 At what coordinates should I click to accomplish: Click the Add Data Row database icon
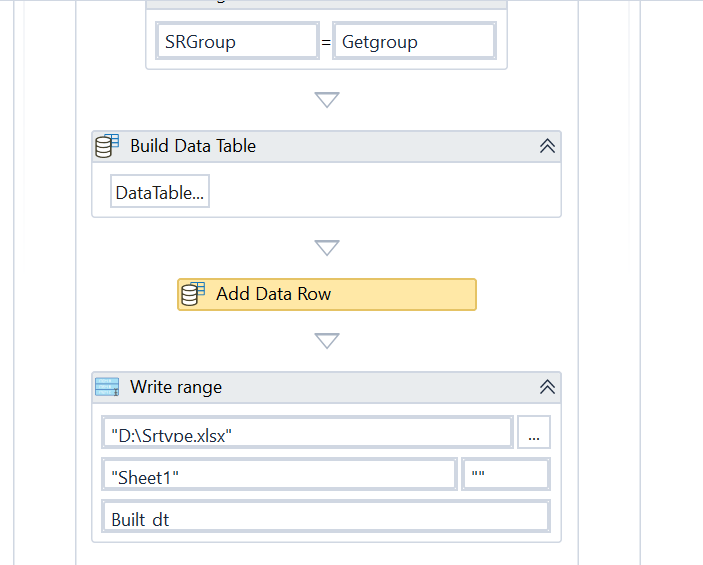(193, 294)
